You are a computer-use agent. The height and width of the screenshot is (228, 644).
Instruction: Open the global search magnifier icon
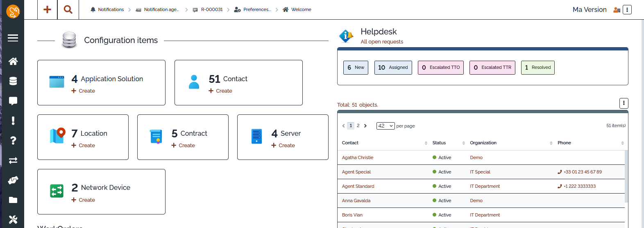click(68, 9)
